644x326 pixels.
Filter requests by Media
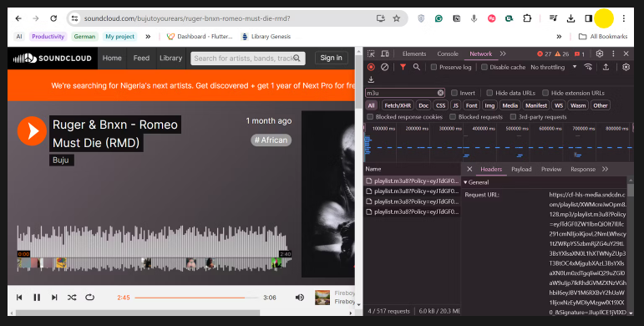click(510, 105)
